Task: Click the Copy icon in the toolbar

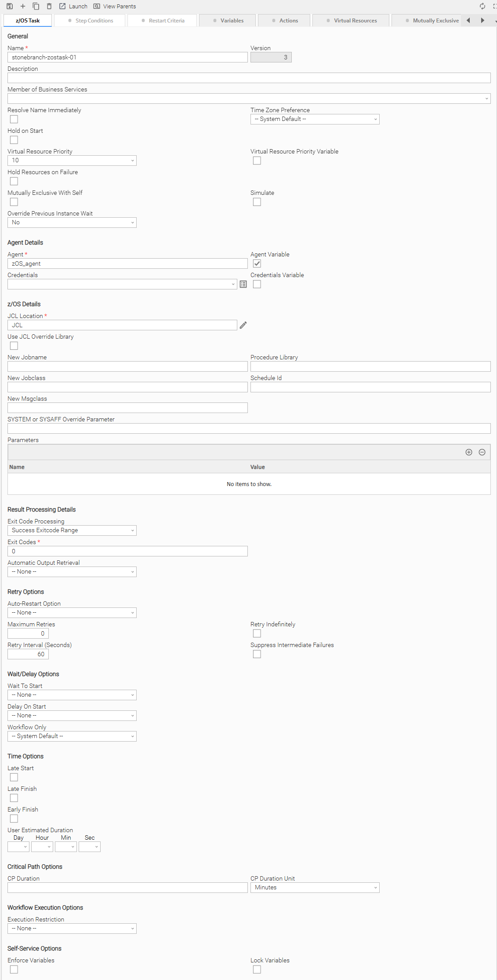Action: pos(36,6)
